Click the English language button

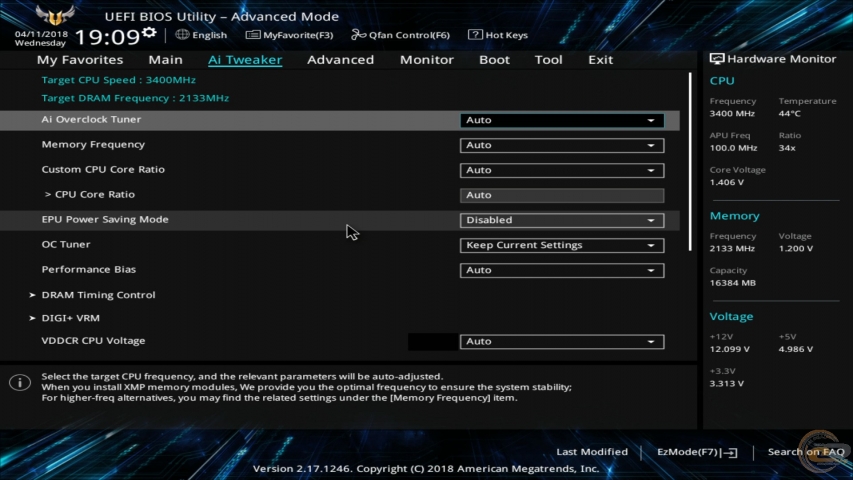201,35
